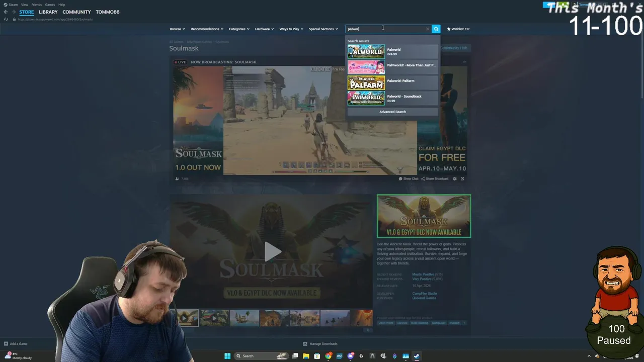Open Qooland Games publisher link

click(x=424, y=298)
